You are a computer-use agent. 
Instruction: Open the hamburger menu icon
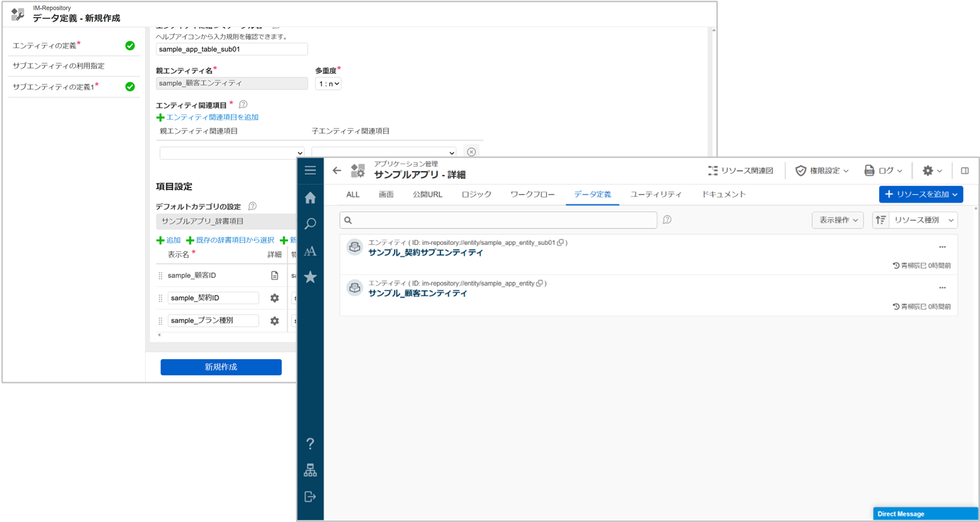pos(310,170)
